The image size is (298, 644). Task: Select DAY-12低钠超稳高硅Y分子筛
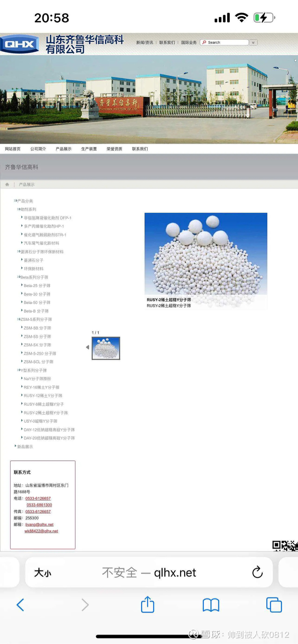click(49, 430)
